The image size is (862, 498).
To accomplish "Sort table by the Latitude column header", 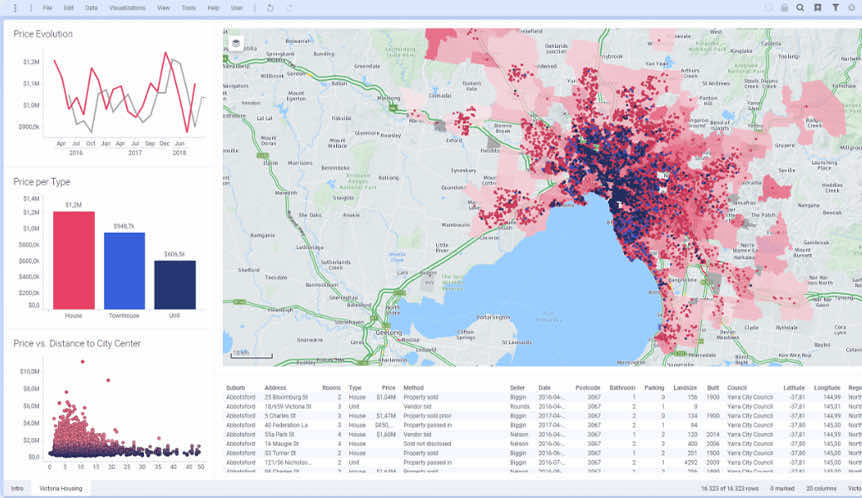I will pos(794,388).
